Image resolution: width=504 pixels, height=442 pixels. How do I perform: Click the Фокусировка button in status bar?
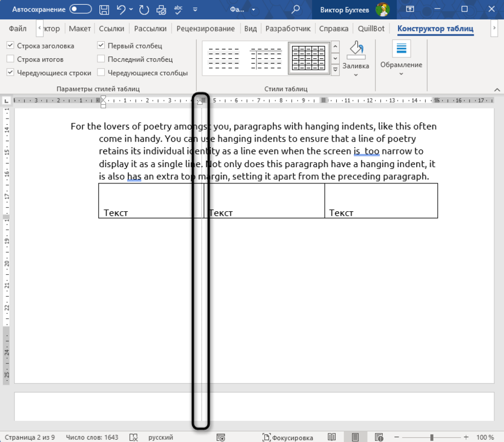point(288,437)
